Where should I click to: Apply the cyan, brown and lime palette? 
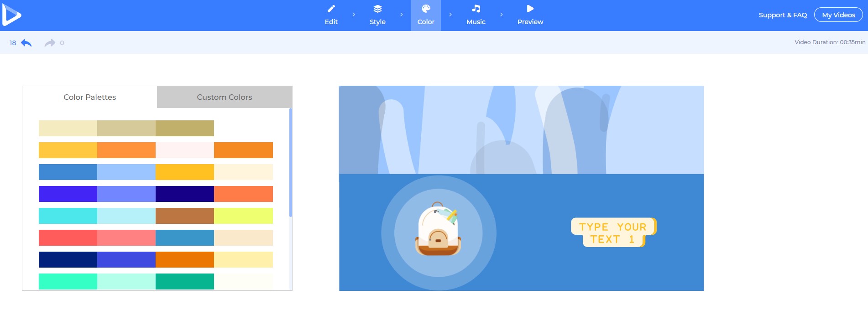click(x=156, y=216)
